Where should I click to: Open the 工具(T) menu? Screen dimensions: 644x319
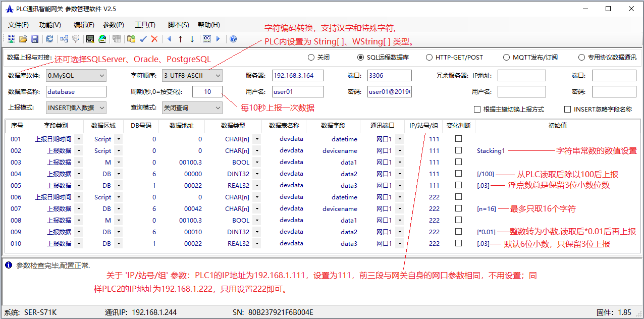click(x=145, y=25)
